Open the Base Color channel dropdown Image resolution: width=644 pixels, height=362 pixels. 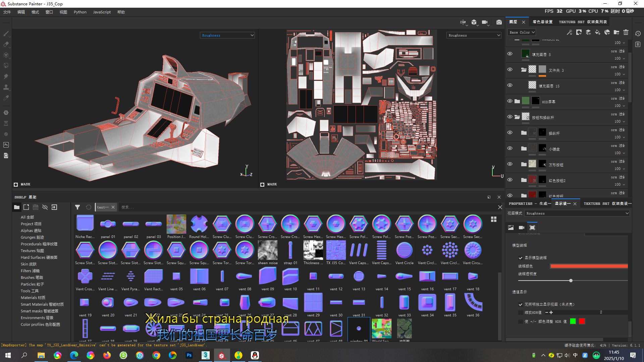pyautogui.click(x=522, y=32)
